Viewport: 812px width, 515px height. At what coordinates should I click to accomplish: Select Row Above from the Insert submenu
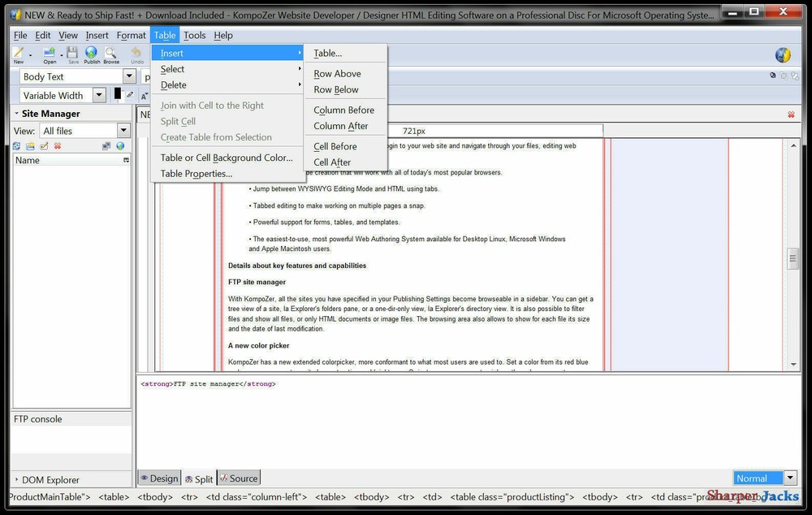(337, 73)
